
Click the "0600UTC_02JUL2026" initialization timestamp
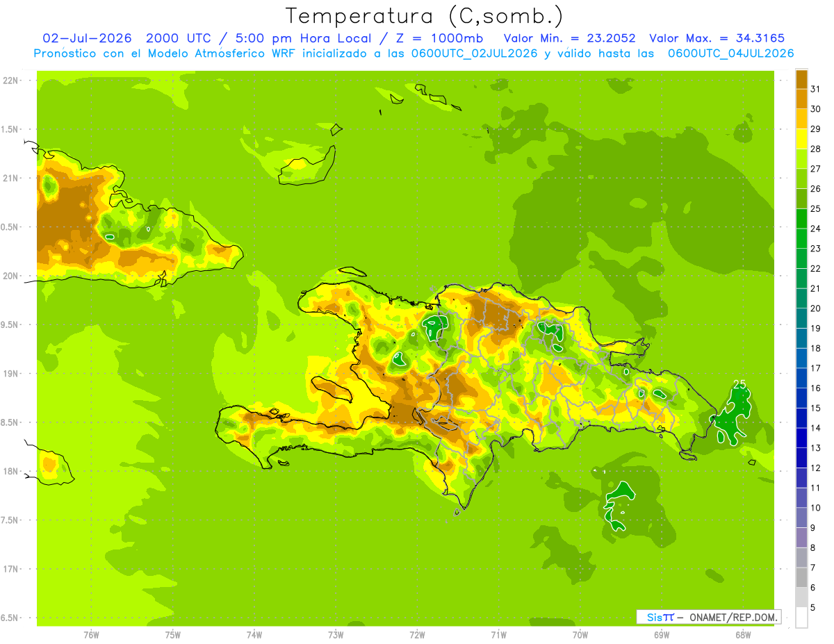click(473, 53)
